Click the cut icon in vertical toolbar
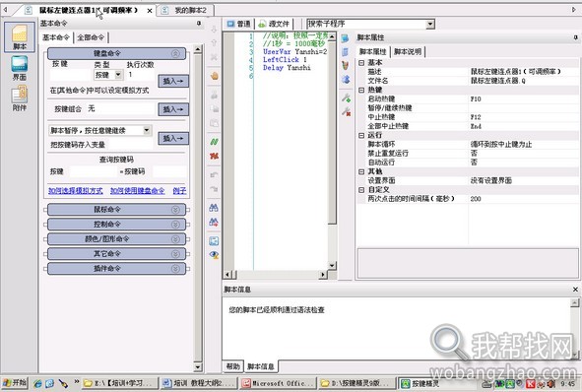The height and width of the screenshot is (392, 582). [x=214, y=95]
